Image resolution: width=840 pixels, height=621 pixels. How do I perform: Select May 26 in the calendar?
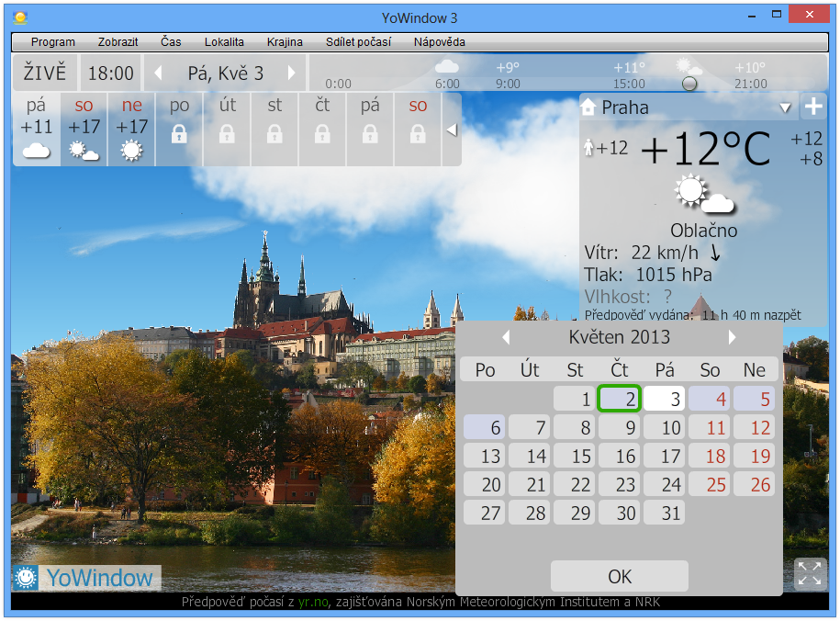point(755,484)
